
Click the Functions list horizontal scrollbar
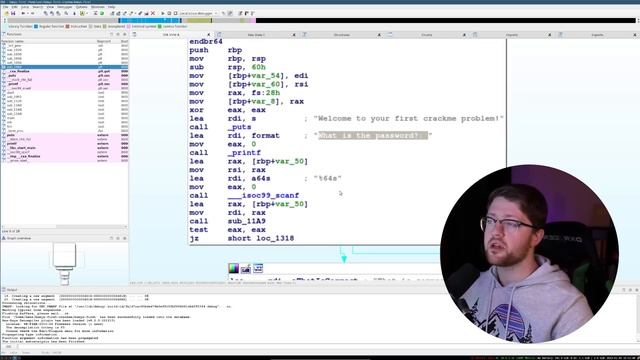tap(63, 227)
